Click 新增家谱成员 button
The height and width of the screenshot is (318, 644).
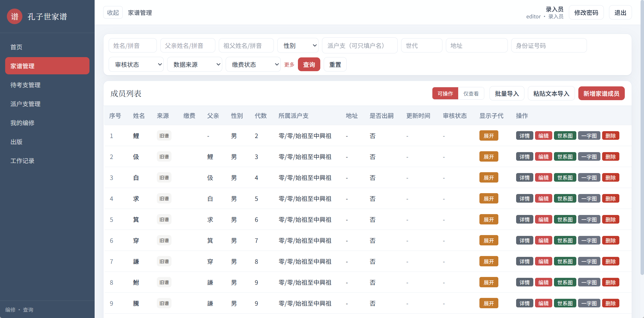click(x=601, y=94)
